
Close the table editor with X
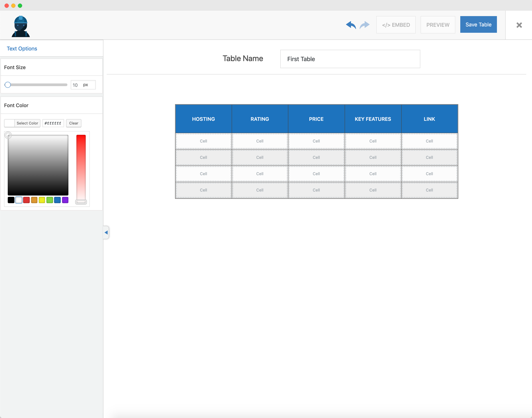(x=519, y=25)
